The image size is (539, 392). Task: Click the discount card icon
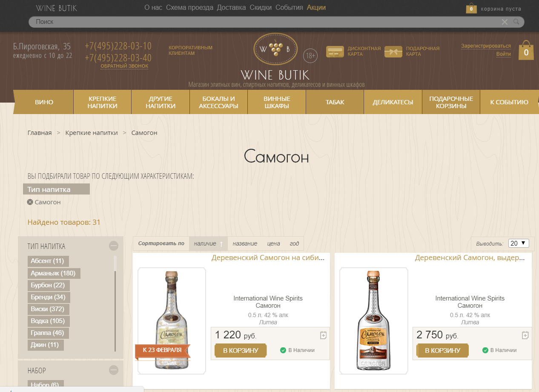pos(335,52)
